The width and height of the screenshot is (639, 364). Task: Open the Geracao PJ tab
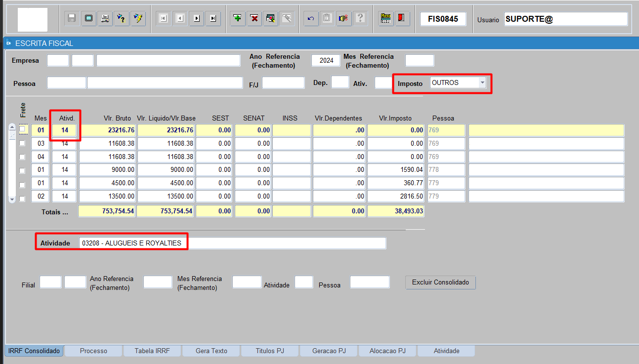tap(329, 351)
